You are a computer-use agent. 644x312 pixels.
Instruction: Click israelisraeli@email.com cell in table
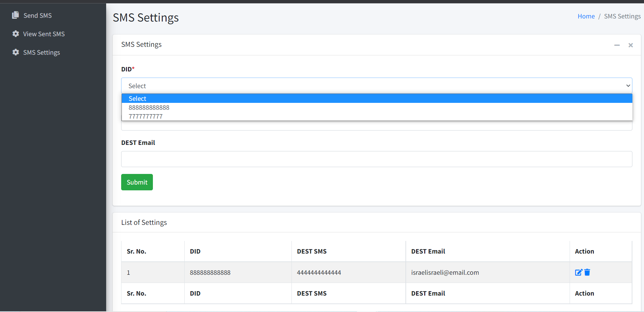(445, 272)
